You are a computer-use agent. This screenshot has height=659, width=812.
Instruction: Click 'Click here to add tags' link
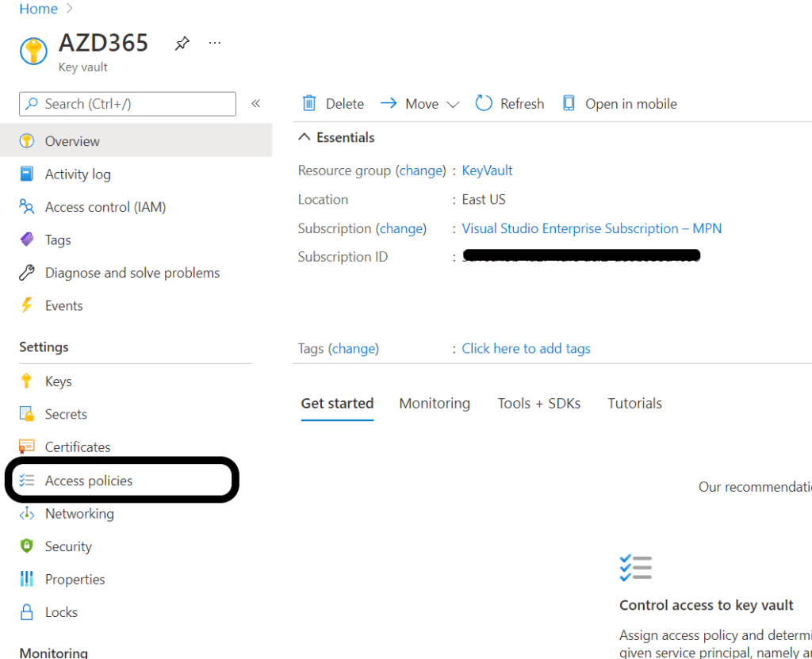(x=526, y=349)
